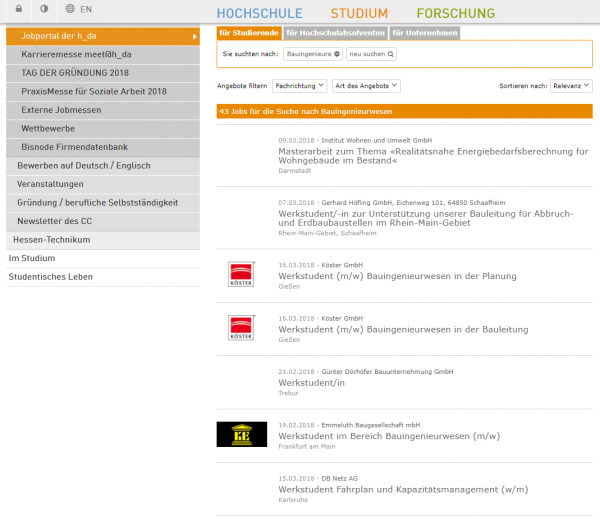The height and width of the screenshot is (525, 600).
Task: Click the Köster logo beside the Bauleitung job
Action: coord(241,328)
